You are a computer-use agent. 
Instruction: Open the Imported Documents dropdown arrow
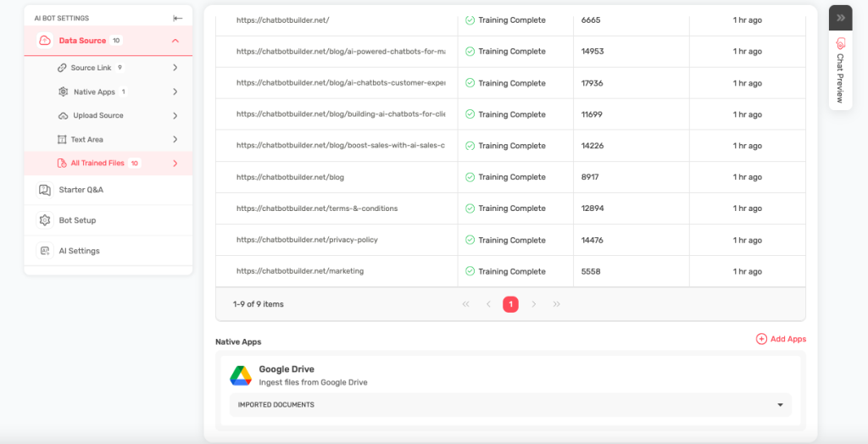click(780, 405)
